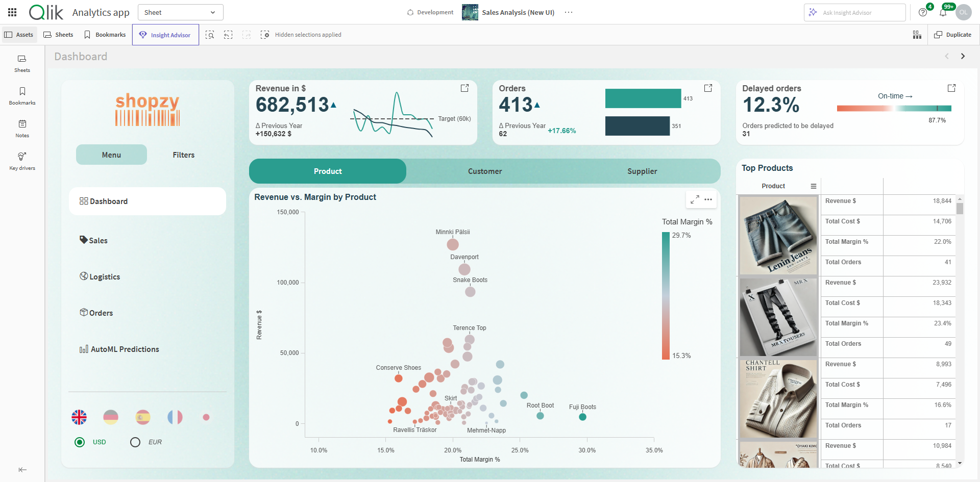Click the Qlik logo
Image resolution: width=980 pixels, height=482 pixels.
tap(46, 12)
